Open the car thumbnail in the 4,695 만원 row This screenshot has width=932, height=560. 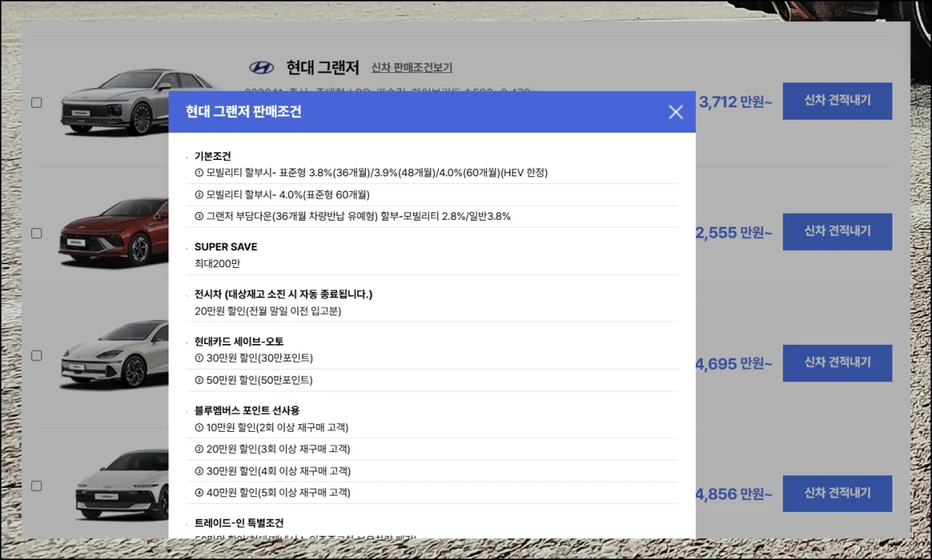113,354
